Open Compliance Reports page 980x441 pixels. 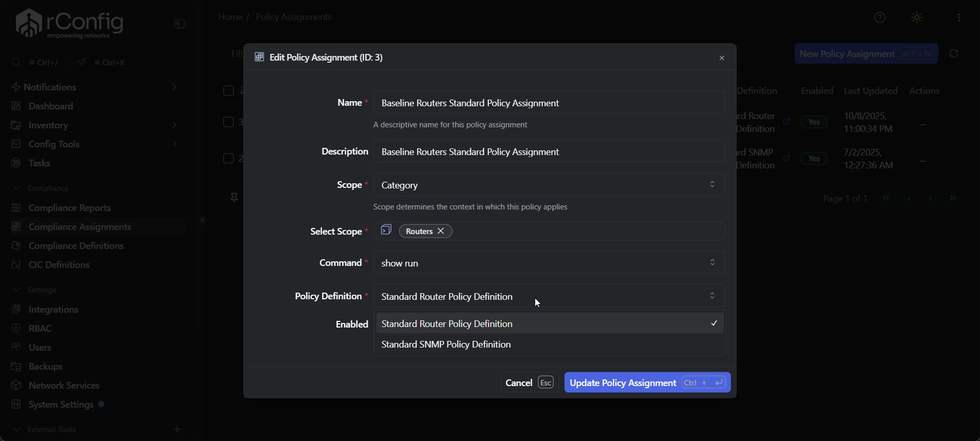pyautogui.click(x=70, y=208)
